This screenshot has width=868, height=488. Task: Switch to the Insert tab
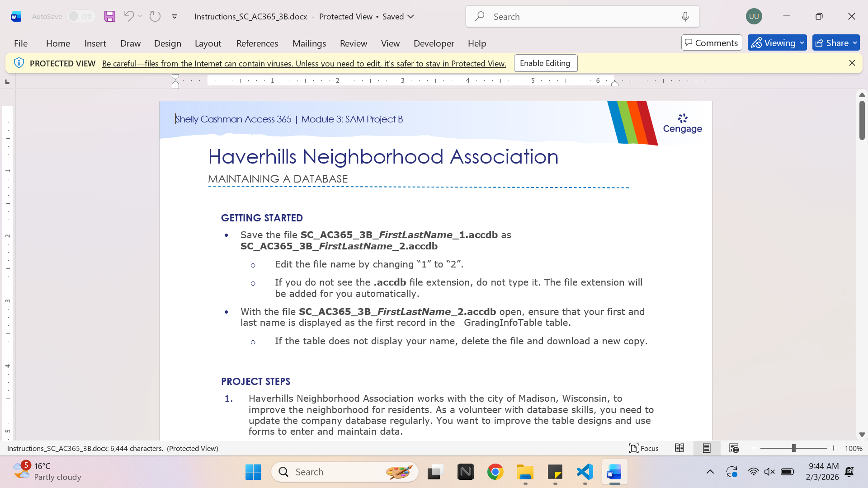(x=95, y=43)
